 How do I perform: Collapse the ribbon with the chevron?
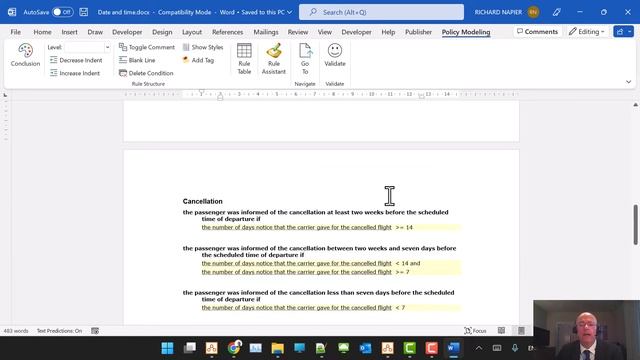pyautogui.click(x=629, y=82)
